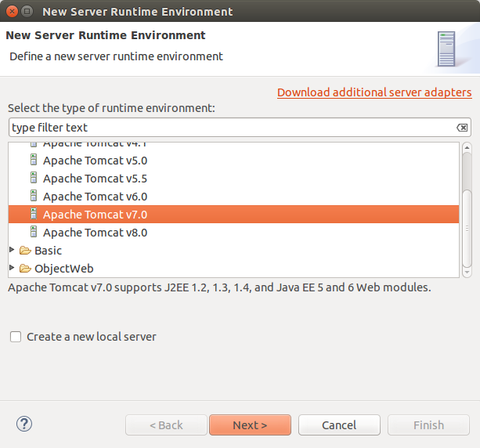This screenshot has width=480, height=448.
Task: Enable Create a new local server checkbox
Action: pyautogui.click(x=16, y=337)
